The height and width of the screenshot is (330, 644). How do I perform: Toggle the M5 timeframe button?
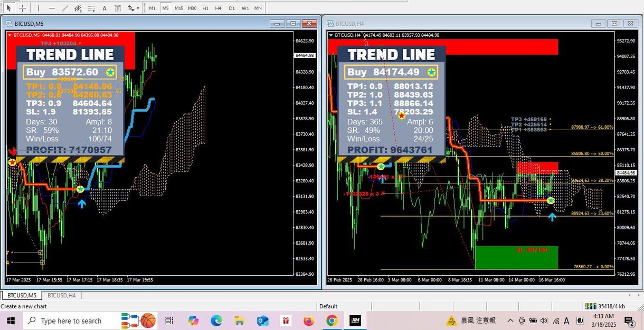165,8
